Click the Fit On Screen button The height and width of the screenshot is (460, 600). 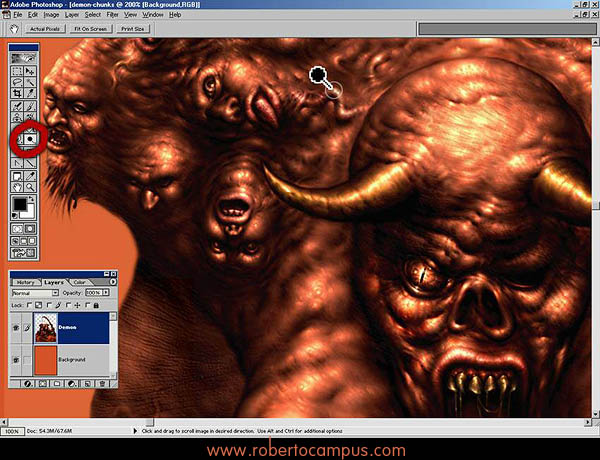point(91,29)
